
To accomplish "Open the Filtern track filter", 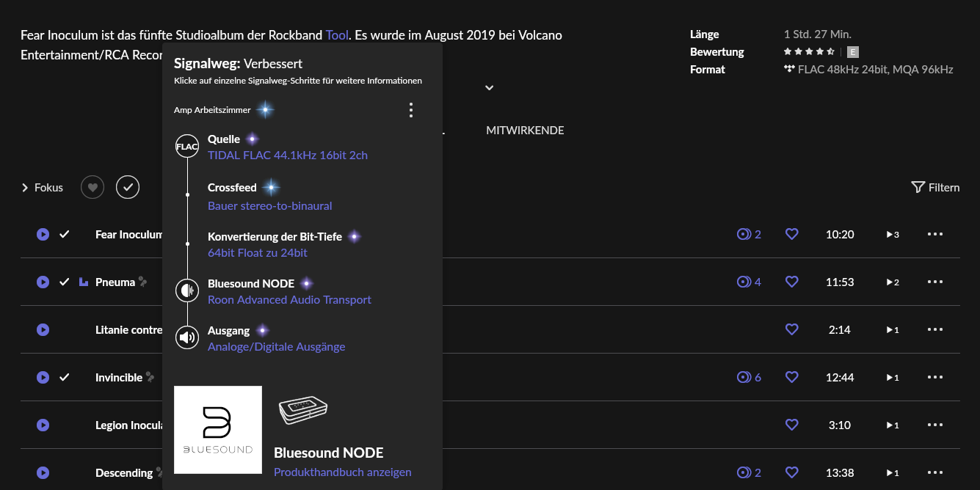I will coord(935,188).
